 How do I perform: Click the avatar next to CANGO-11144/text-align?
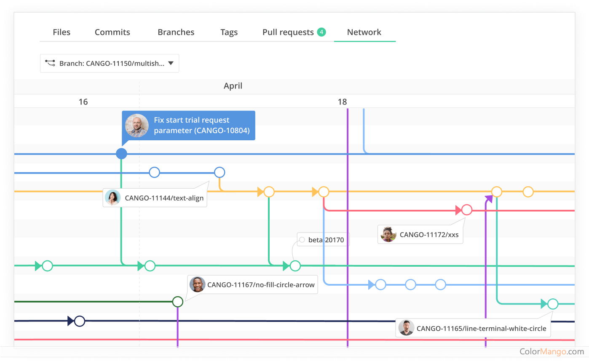[x=113, y=198]
